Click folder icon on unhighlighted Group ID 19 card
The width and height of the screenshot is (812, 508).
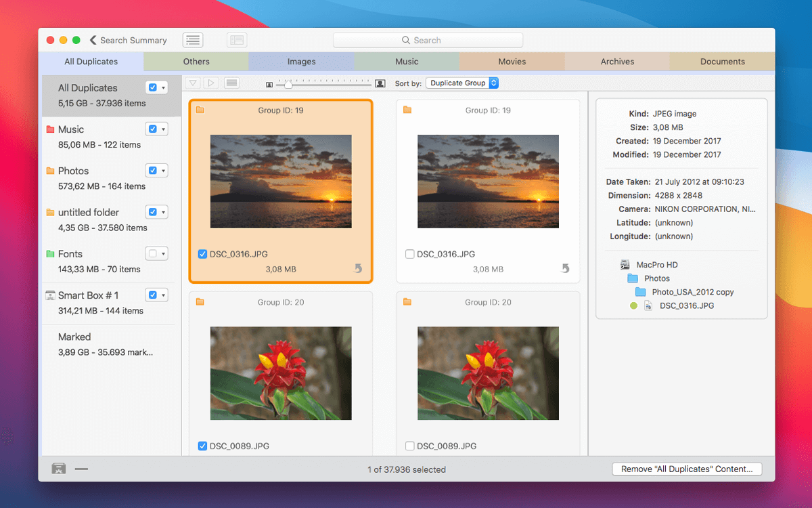[x=407, y=110]
